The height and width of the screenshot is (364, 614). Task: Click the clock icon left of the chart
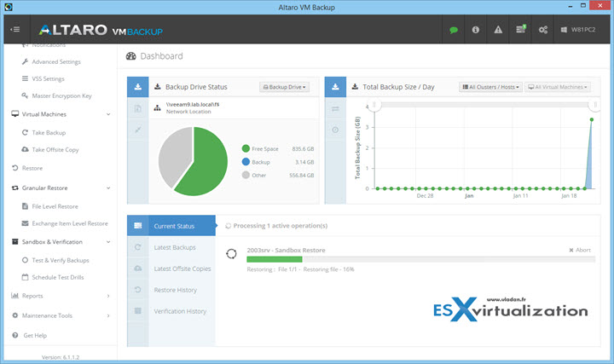336,130
